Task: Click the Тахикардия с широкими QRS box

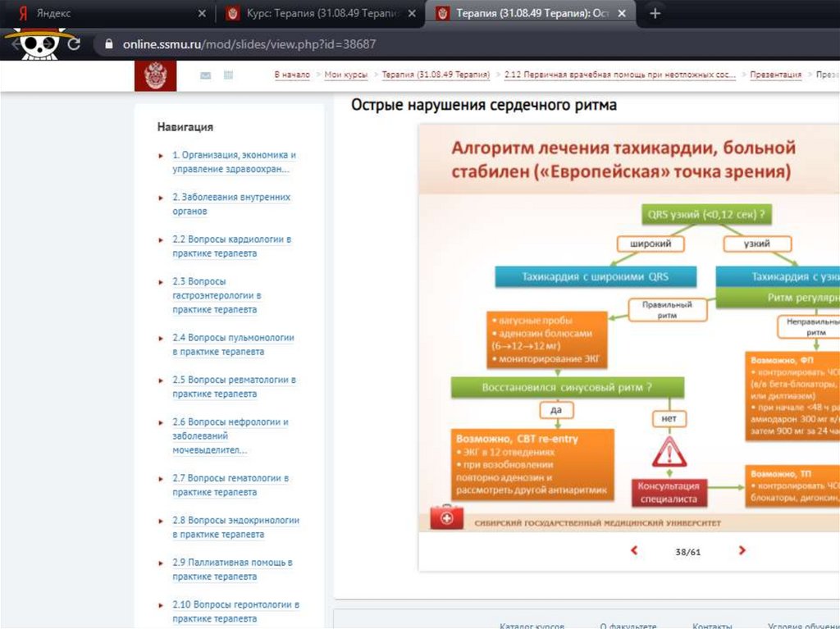Action: coord(596,277)
